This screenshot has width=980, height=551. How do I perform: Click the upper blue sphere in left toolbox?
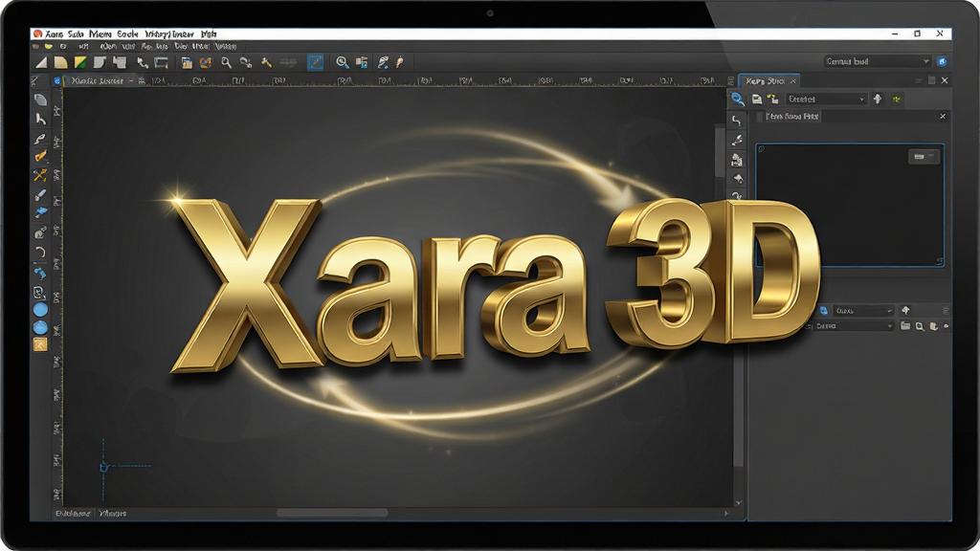coord(40,309)
